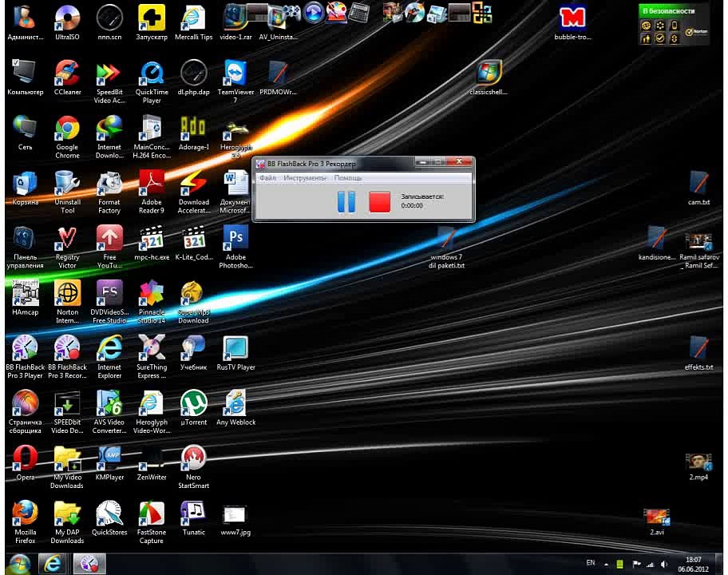Open Internet Explorer from the taskbar
This screenshot has width=728, height=575.
coord(52,564)
